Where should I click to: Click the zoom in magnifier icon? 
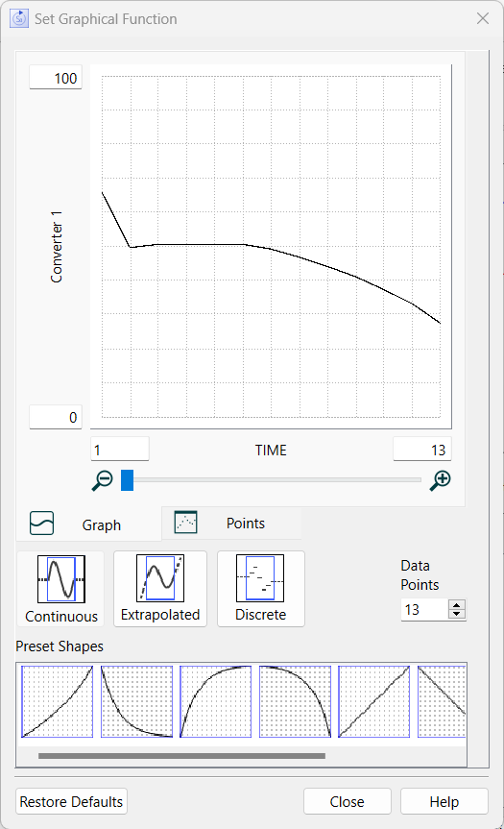click(440, 480)
